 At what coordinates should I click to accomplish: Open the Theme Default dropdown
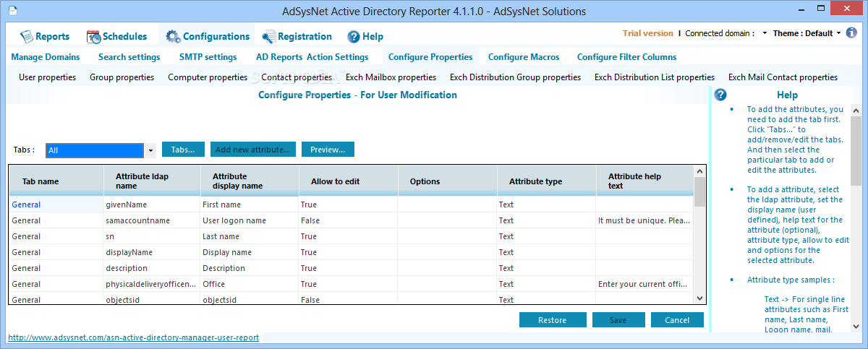point(839,33)
